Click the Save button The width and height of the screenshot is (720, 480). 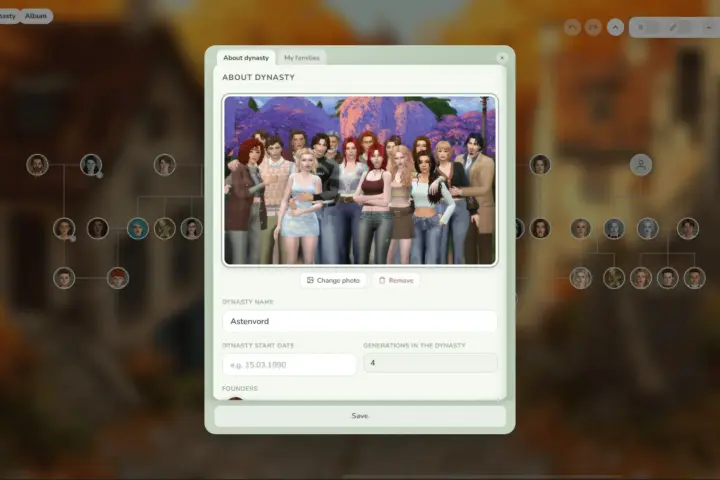point(360,416)
